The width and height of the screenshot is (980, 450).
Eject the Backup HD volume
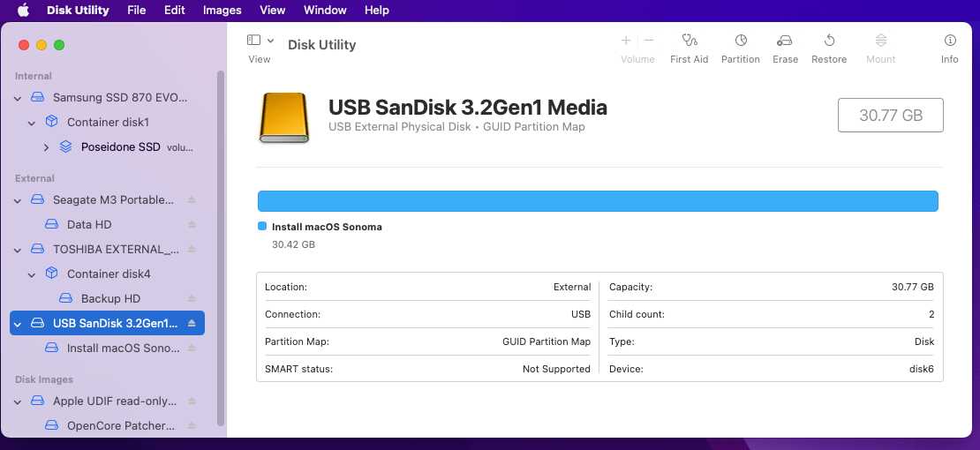[192, 299]
